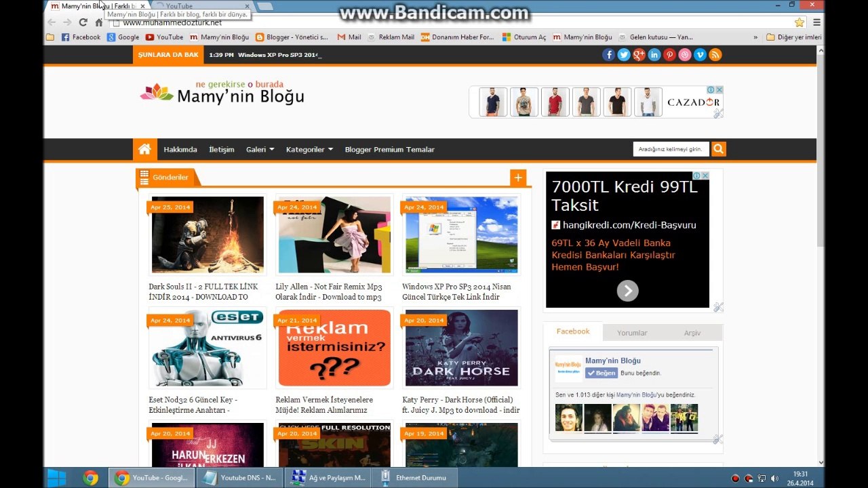Open the Pinterest social icon
The image size is (868, 488).
pyautogui.click(x=669, y=55)
